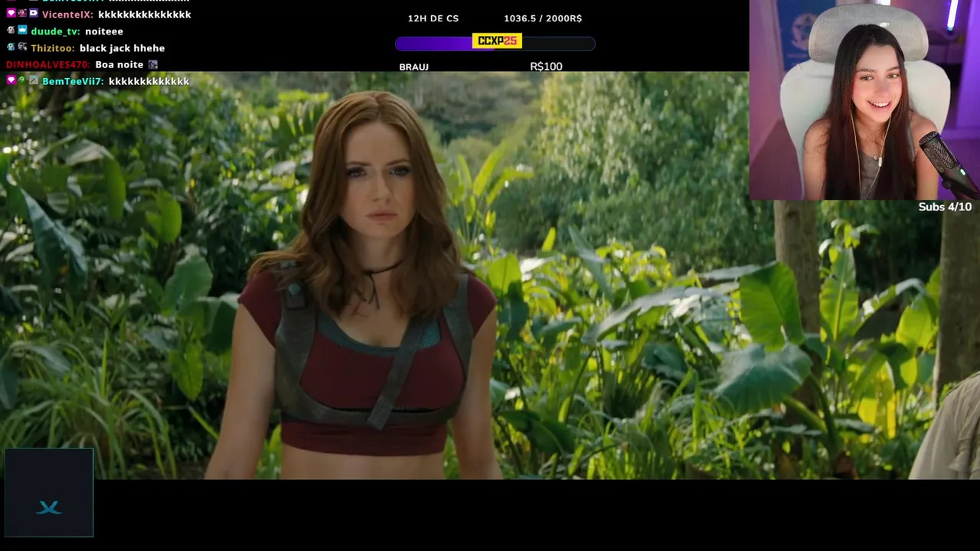Click the CCXP25 yellow logo

pyautogui.click(x=498, y=41)
